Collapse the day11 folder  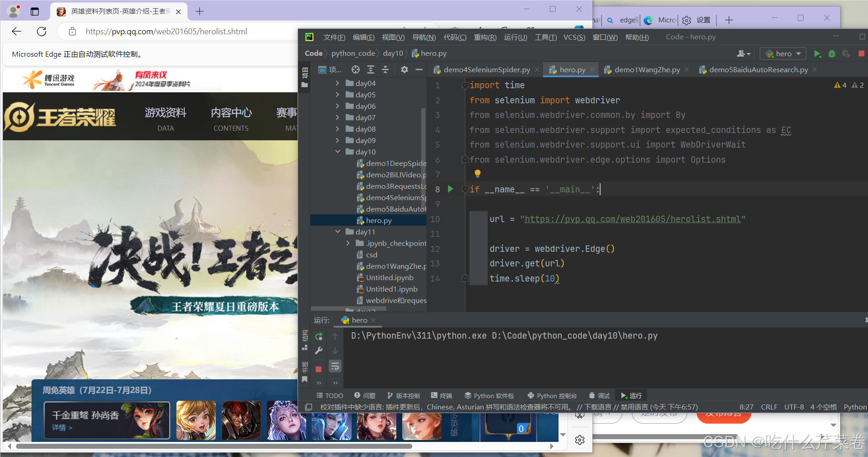[337, 232]
